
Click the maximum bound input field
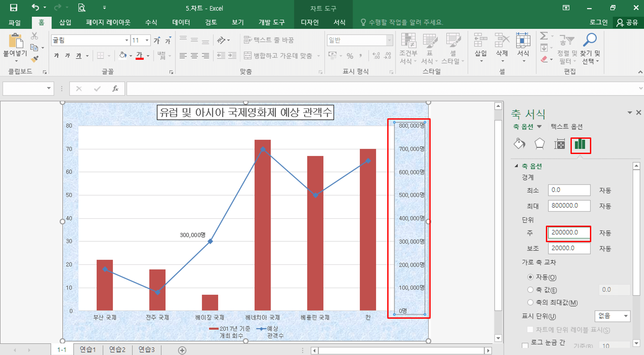tap(569, 206)
